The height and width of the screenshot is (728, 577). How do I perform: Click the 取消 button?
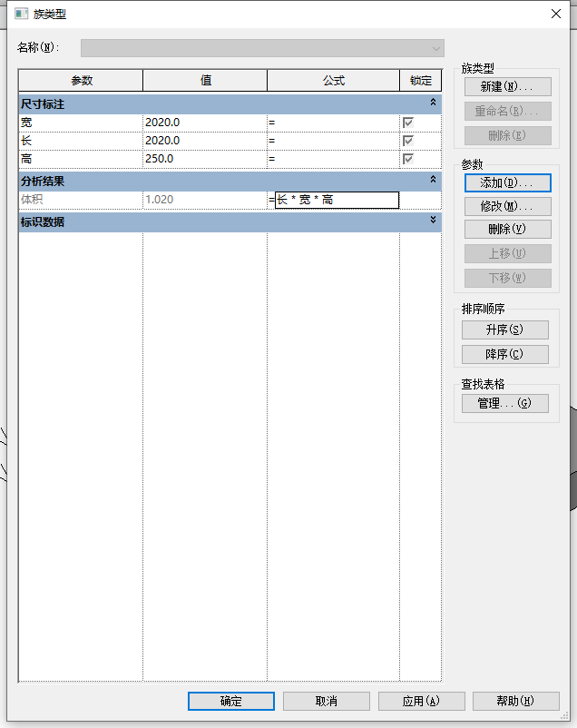(327, 701)
